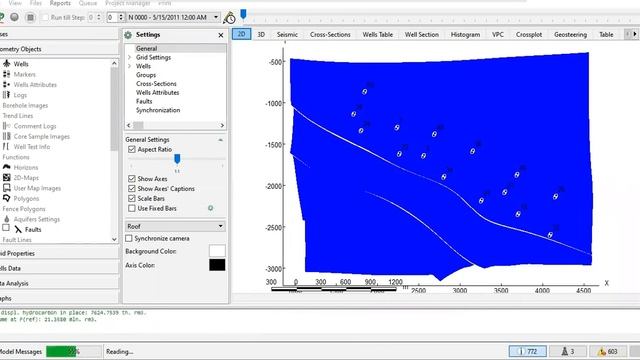Open the Grid Properties panel header
640x360 pixels.
pos(59,253)
